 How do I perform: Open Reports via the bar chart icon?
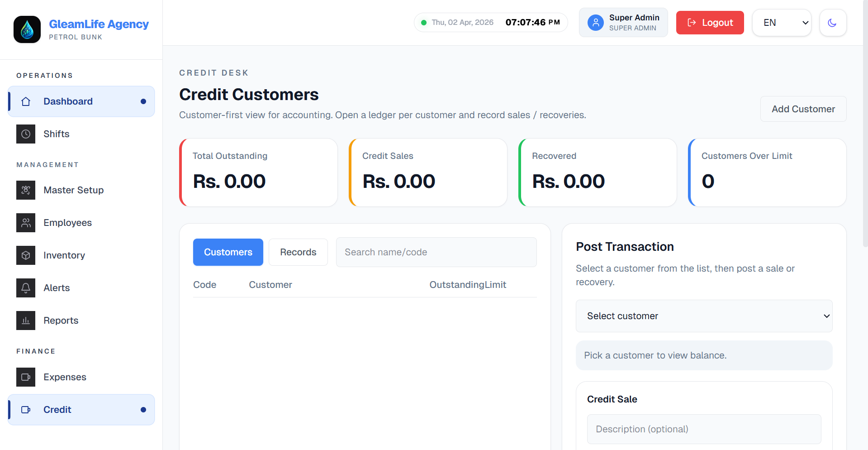pos(26,321)
